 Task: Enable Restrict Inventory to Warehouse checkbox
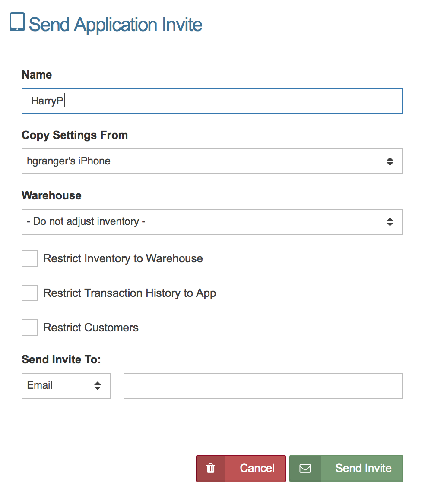(30, 258)
